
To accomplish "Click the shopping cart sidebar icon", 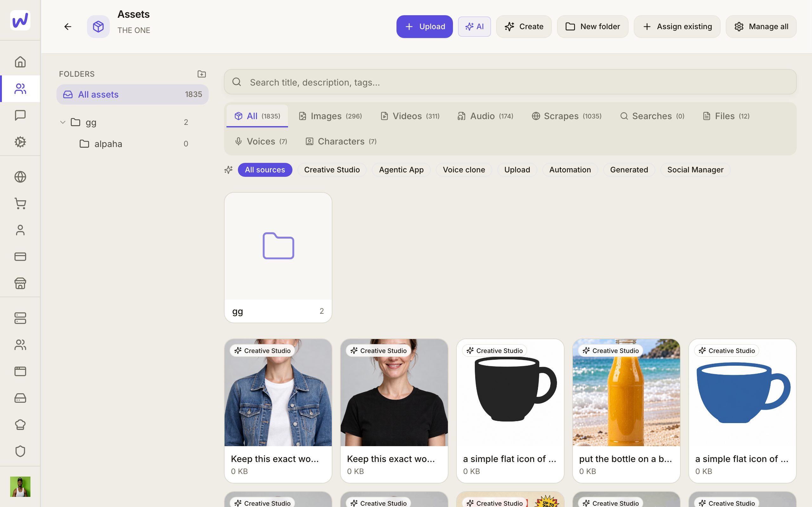I will click(x=20, y=203).
